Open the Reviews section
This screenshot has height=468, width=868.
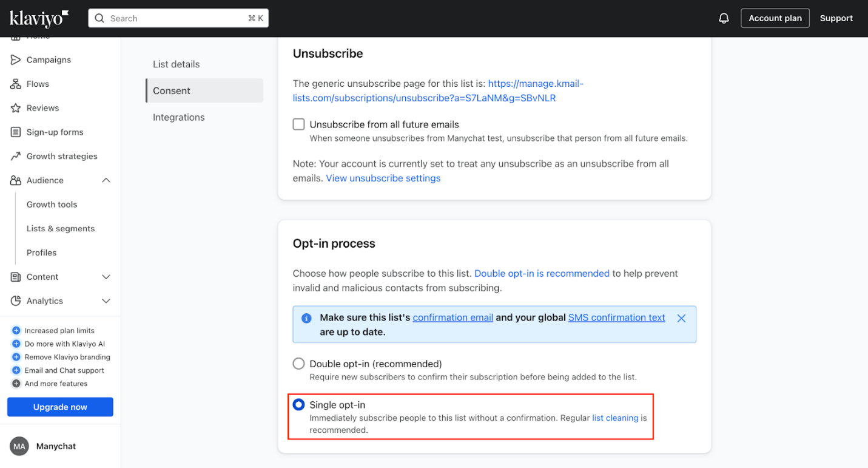tap(42, 107)
